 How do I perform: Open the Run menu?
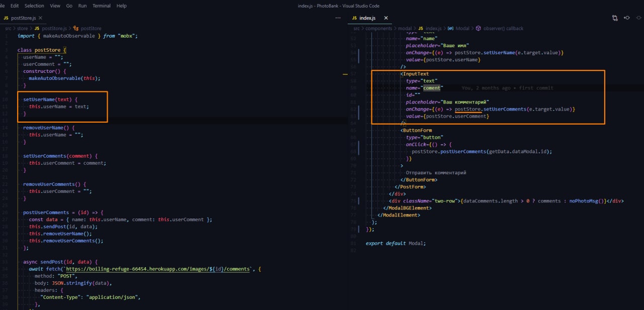(82, 6)
